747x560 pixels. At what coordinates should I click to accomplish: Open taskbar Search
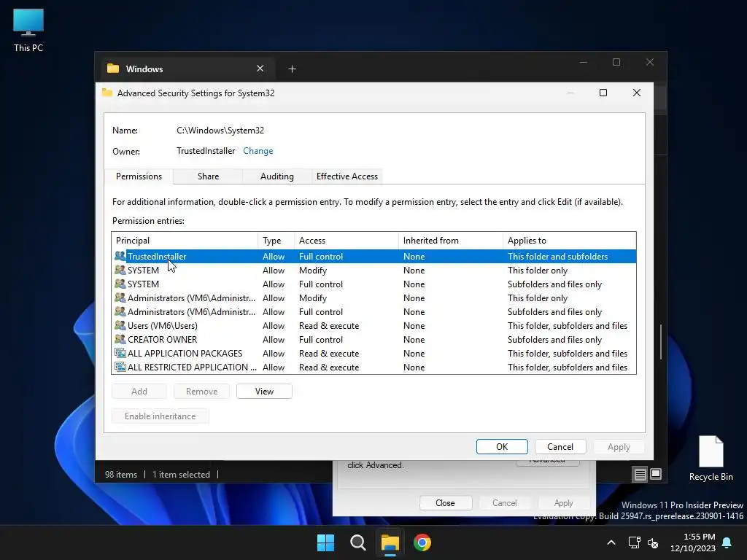(357, 542)
